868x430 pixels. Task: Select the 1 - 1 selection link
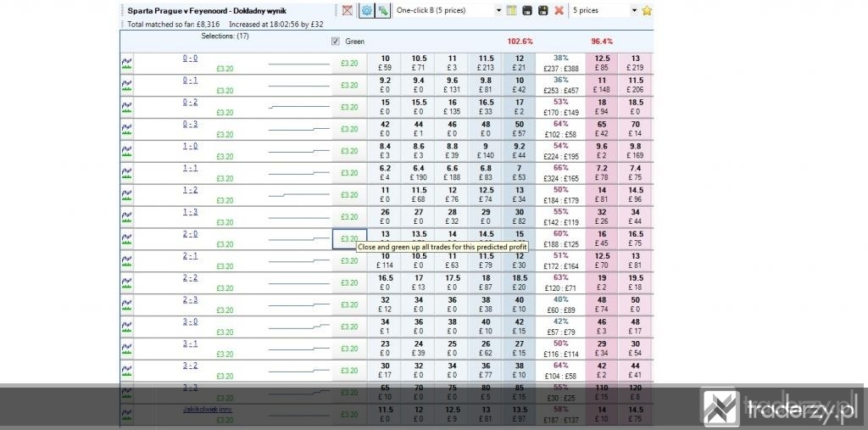[x=191, y=168]
